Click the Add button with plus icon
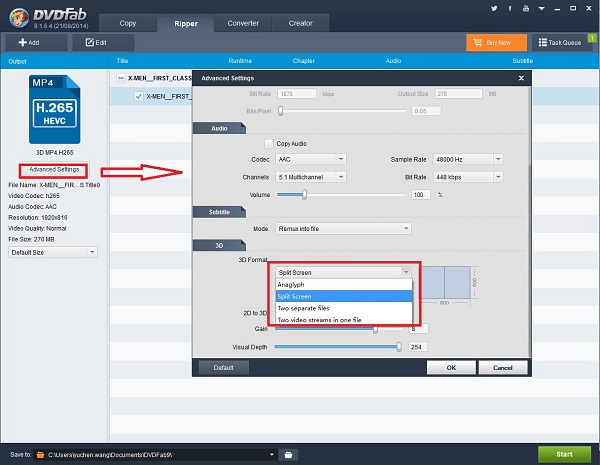Screen dimensions: 600x465 (x=36, y=42)
